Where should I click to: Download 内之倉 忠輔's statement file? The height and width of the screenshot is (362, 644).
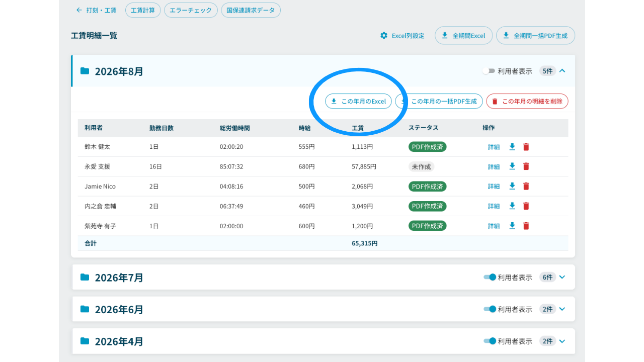(512, 206)
